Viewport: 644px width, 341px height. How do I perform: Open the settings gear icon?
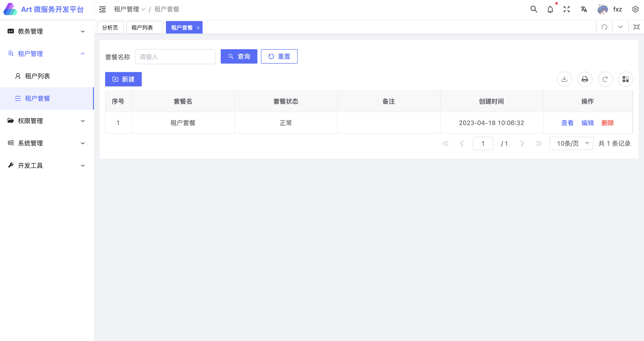tap(635, 9)
